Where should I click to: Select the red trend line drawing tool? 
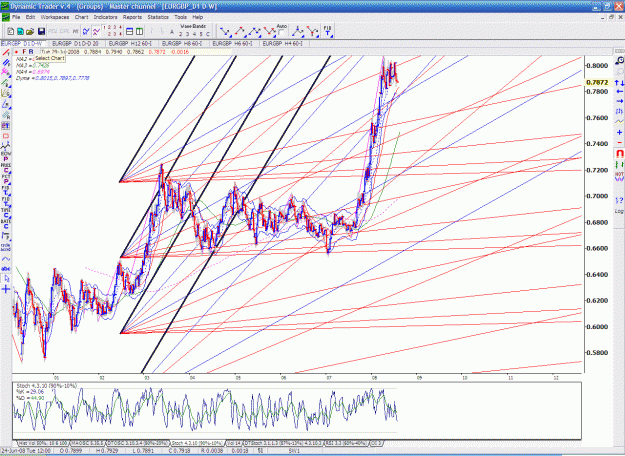(6, 53)
